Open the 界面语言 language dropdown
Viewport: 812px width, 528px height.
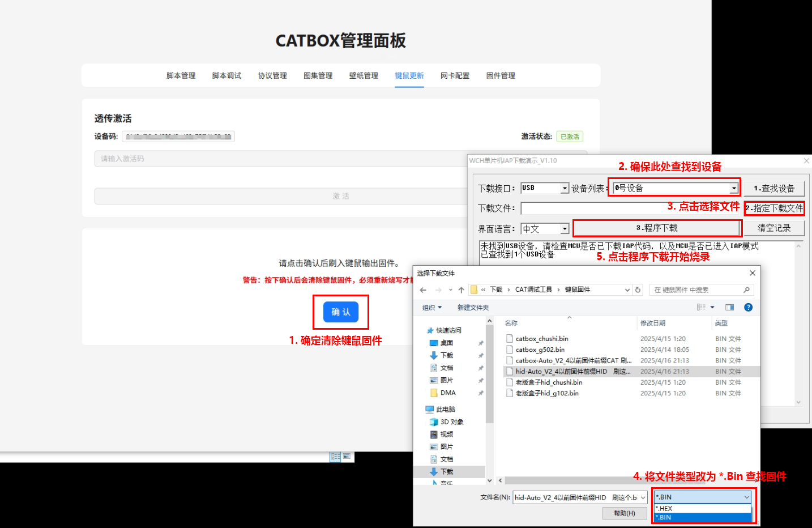[565, 229]
